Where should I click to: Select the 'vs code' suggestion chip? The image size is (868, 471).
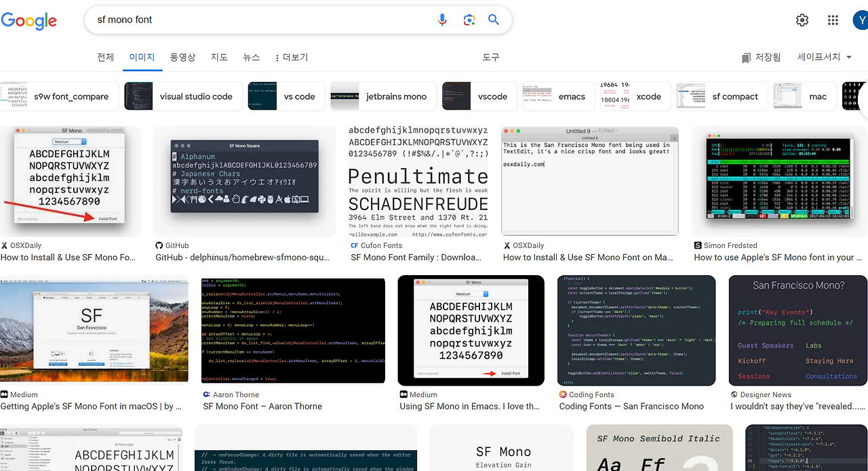[x=286, y=96]
